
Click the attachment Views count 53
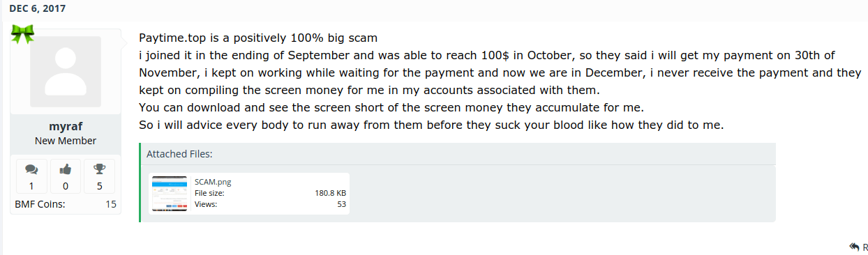coord(341,204)
